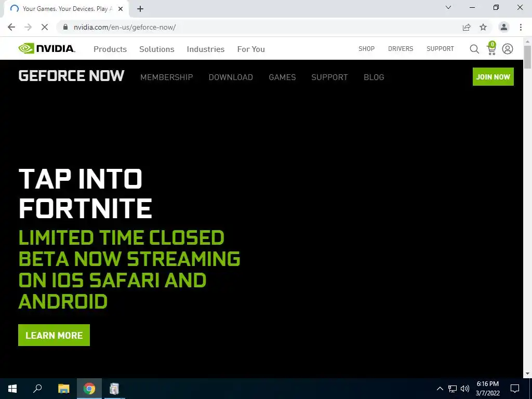The height and width of the screenshot is (399, 532).
Task: Open the NVIDIA site search icon
Action: [x=474, y=49]
